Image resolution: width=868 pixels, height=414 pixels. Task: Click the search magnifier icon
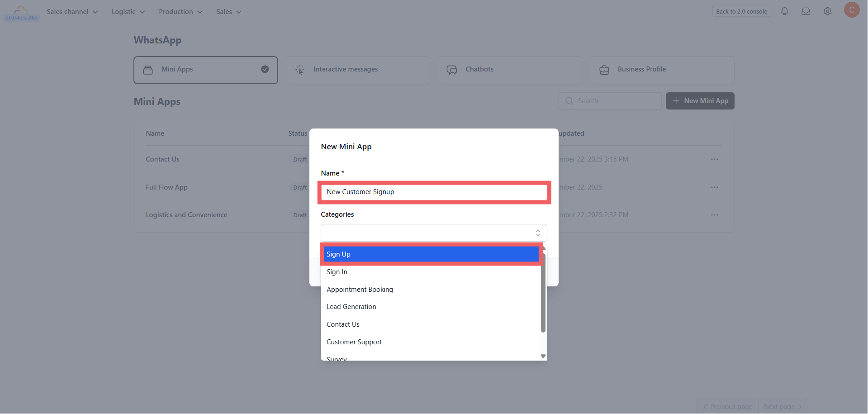(569, 101)
